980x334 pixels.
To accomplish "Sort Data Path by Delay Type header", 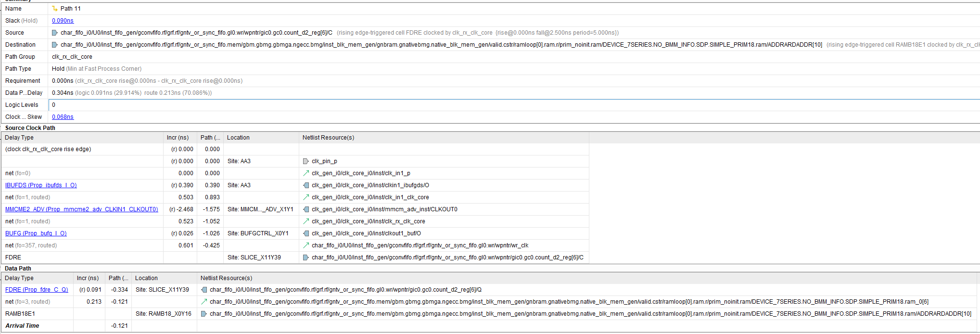I will [x=37, y=278].
